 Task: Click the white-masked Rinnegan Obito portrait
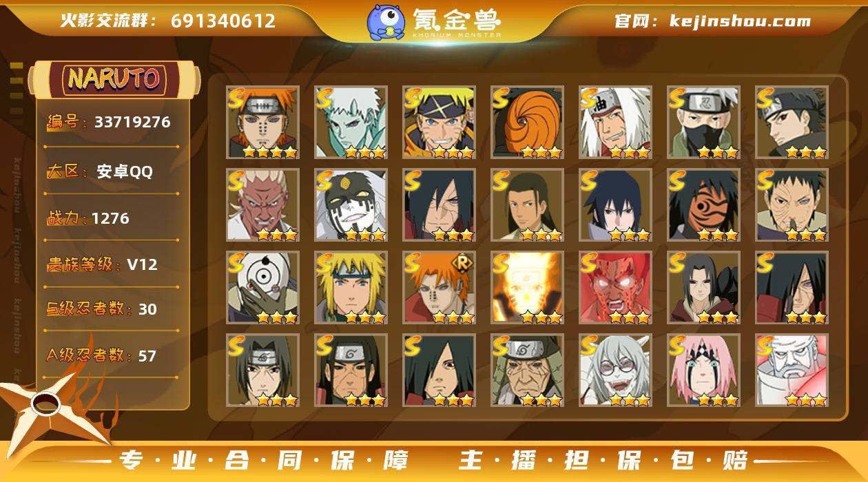pyautogui.click(x=262, y=288)
